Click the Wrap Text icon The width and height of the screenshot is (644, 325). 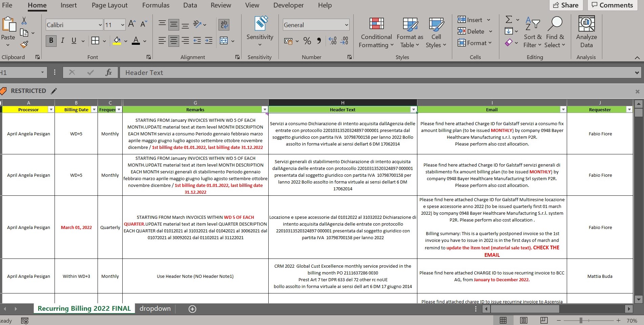point(224,24)
